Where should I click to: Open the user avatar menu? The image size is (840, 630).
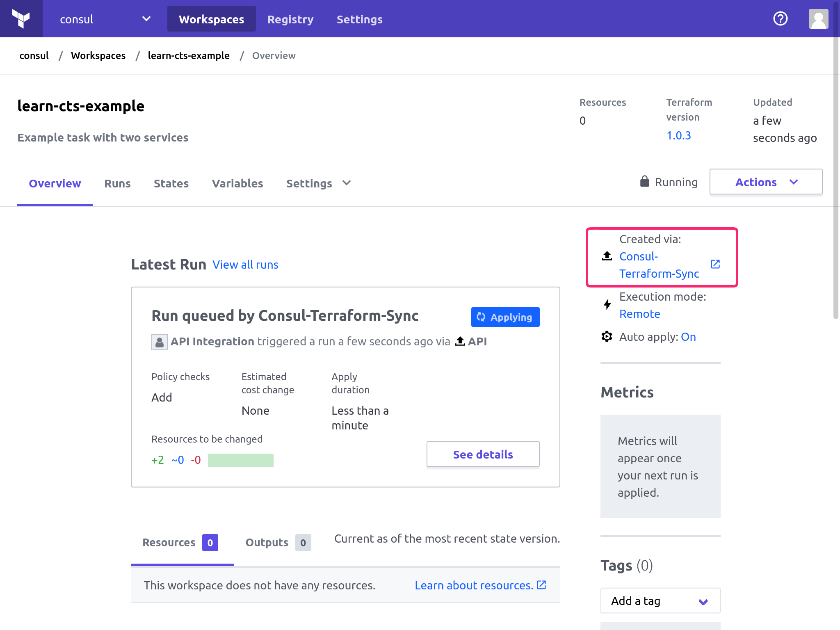pyautogui.click(x=818, y=19)
